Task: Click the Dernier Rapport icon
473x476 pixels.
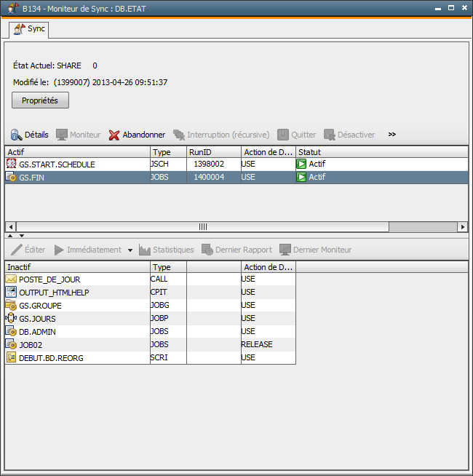Action: pos(207,250)
